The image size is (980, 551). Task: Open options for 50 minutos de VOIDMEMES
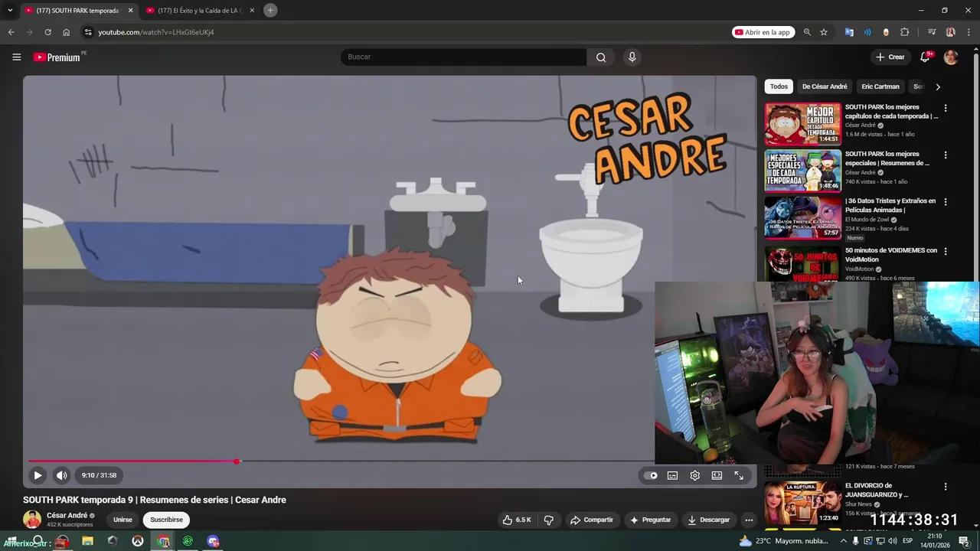tap(946, 251)
